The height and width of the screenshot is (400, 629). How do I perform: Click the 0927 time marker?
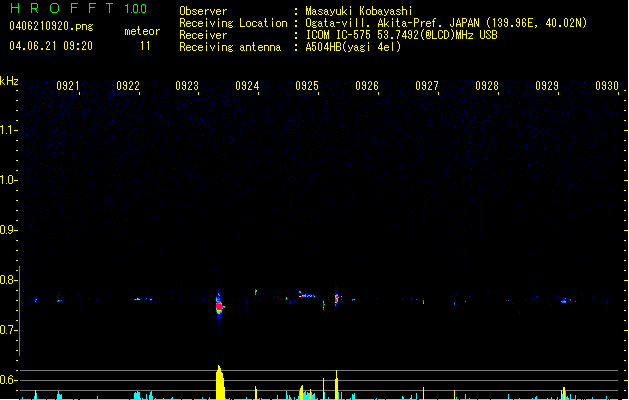tap(427, 86)
